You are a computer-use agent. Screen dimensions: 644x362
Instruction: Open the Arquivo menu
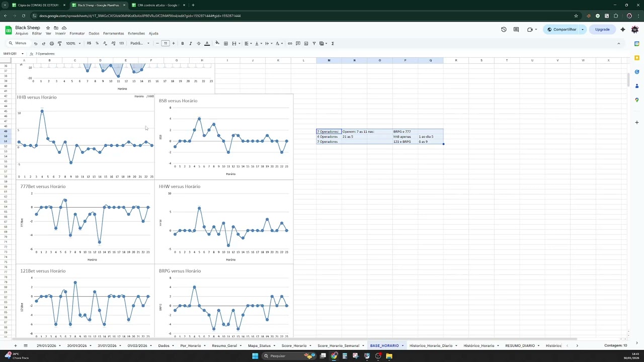[x=22, y=34]
